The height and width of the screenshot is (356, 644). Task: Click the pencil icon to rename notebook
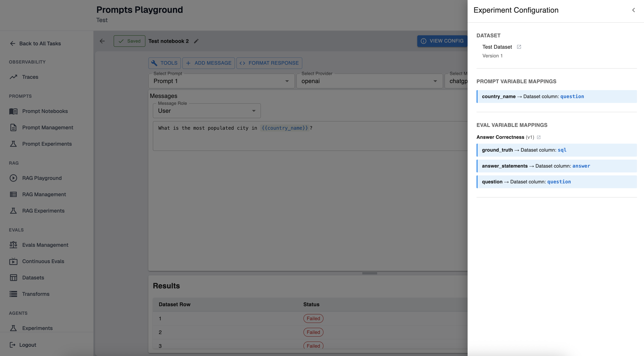click(196, 41)
